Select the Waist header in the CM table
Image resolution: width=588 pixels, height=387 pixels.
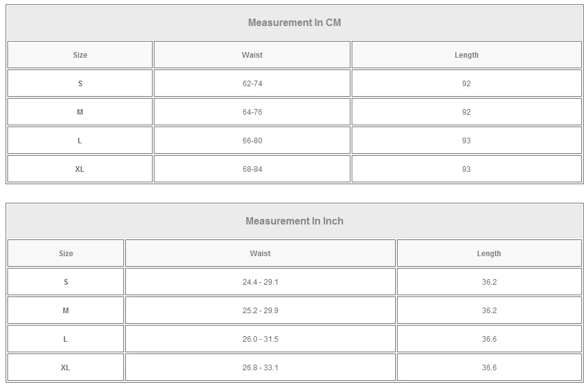(252, 55)
